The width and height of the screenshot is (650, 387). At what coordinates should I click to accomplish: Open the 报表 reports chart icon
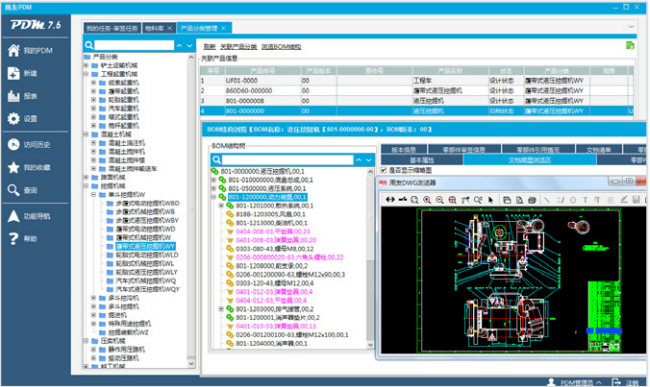point(13,96)
